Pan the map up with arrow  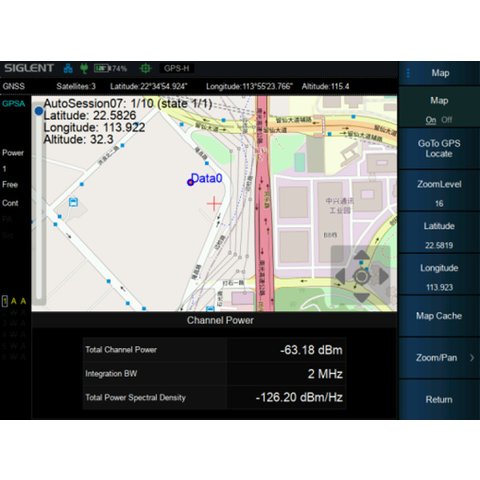click(x=361, y=255)
